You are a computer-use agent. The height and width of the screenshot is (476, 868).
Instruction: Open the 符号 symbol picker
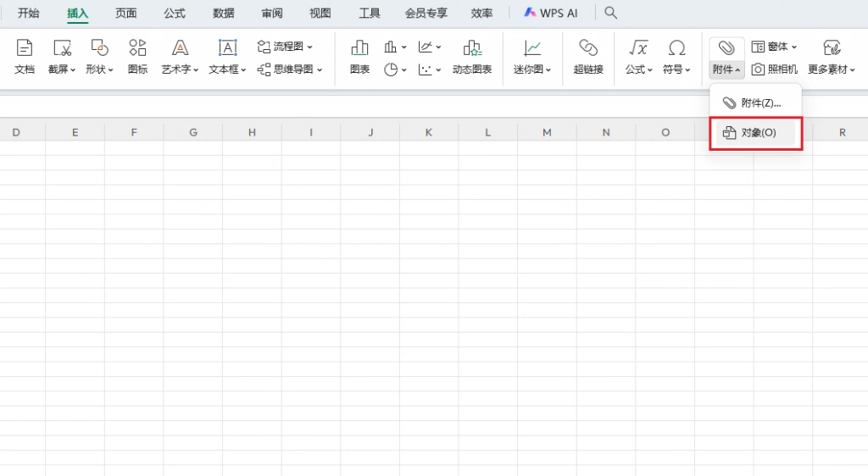[676, 57]
